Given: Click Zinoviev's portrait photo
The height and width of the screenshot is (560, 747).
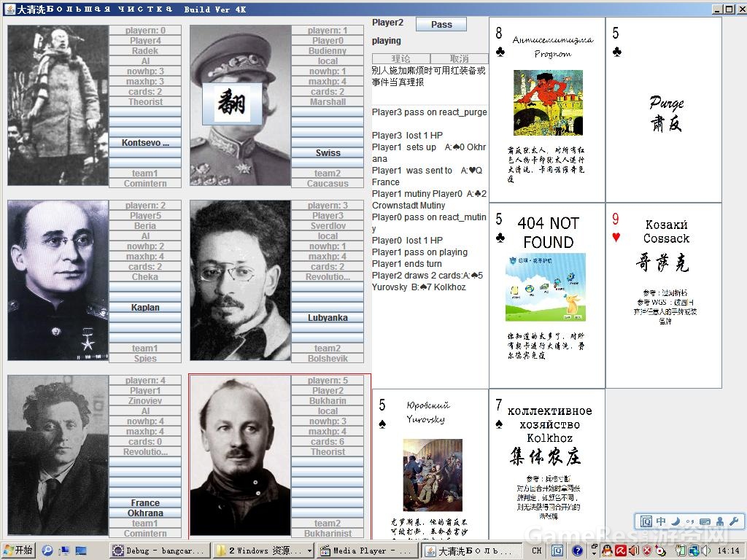Looking at the screenshot, I should (x=58, y=455).
